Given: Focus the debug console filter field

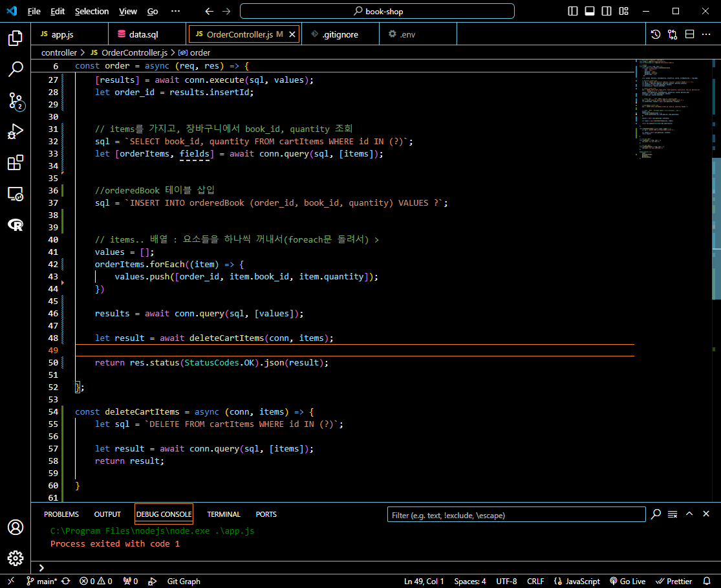Looking at the screenshot, I should [517, 515].
